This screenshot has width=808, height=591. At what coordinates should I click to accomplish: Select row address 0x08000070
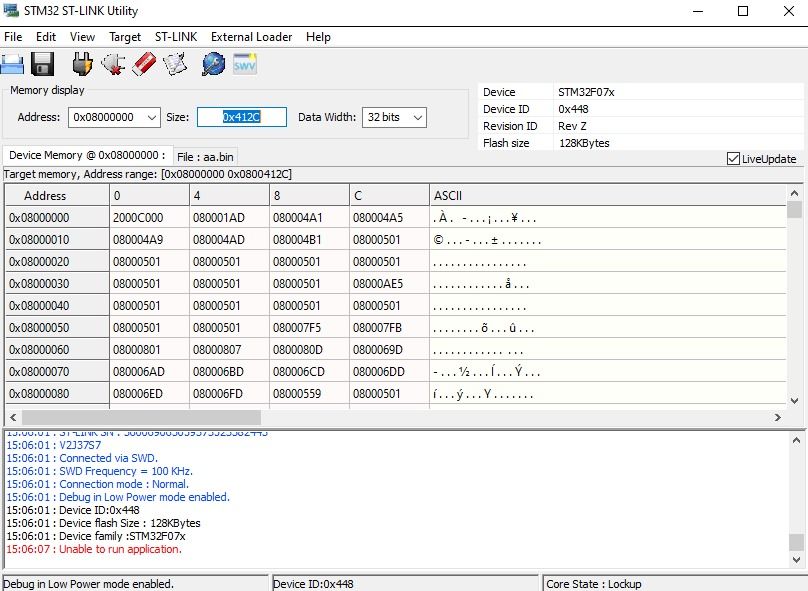click(x=57, y=372)
